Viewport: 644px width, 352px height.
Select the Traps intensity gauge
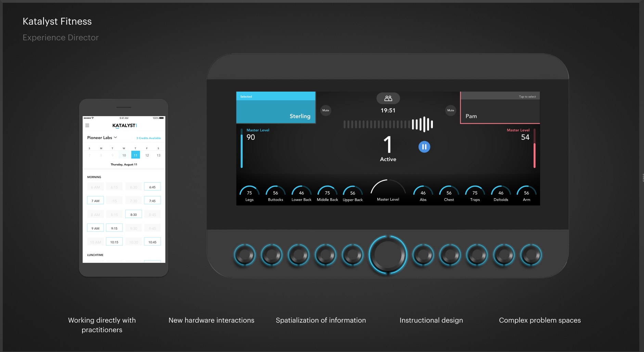(475, 193)
